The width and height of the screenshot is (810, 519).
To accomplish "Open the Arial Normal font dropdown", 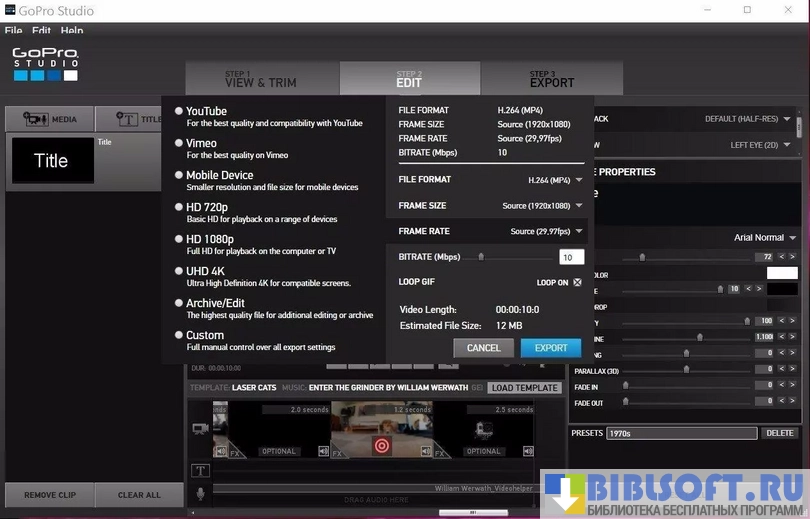I will pyautogui.click(x=764, y=238).
